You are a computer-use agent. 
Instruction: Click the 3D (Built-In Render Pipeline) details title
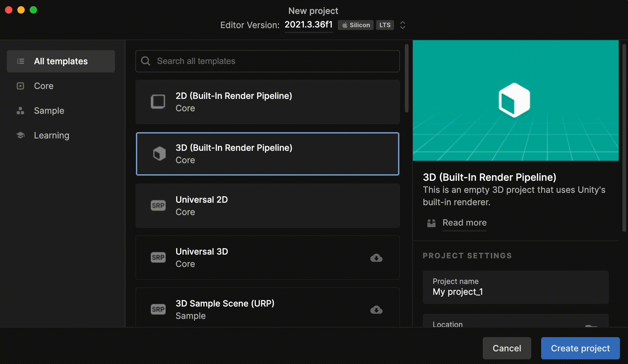pos(490,177)
